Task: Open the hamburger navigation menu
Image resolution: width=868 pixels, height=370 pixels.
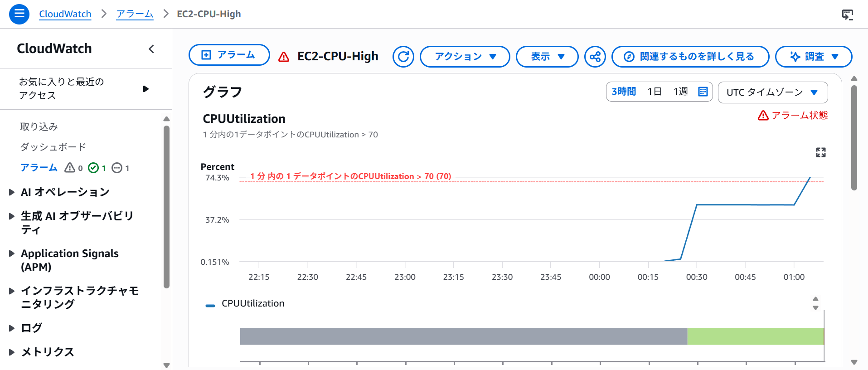Action: [19, 14]
